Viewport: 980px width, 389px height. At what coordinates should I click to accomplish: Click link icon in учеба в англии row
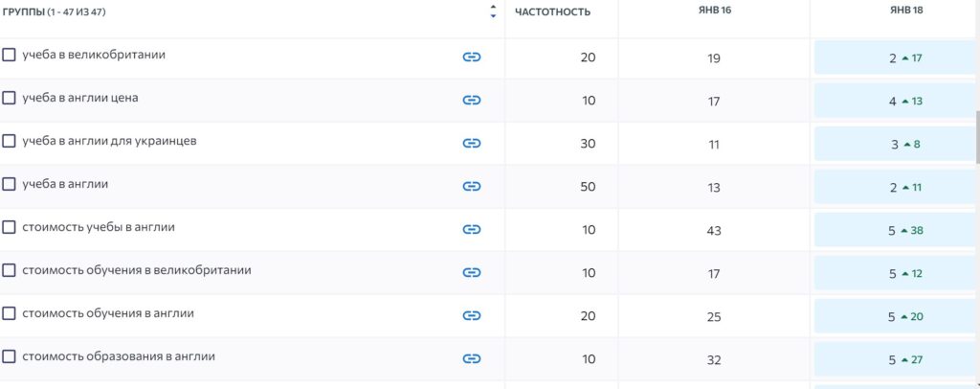[471, 187]
